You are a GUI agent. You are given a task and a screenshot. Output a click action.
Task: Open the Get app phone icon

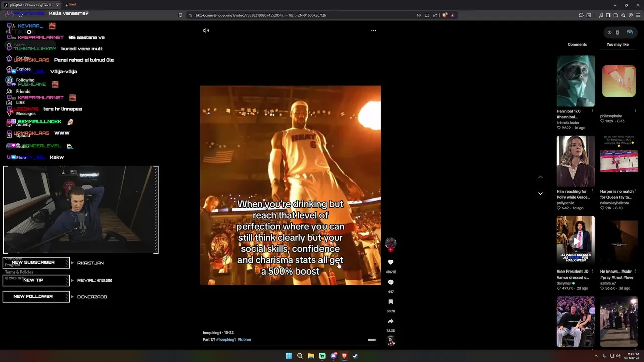[x=618, y=32]
